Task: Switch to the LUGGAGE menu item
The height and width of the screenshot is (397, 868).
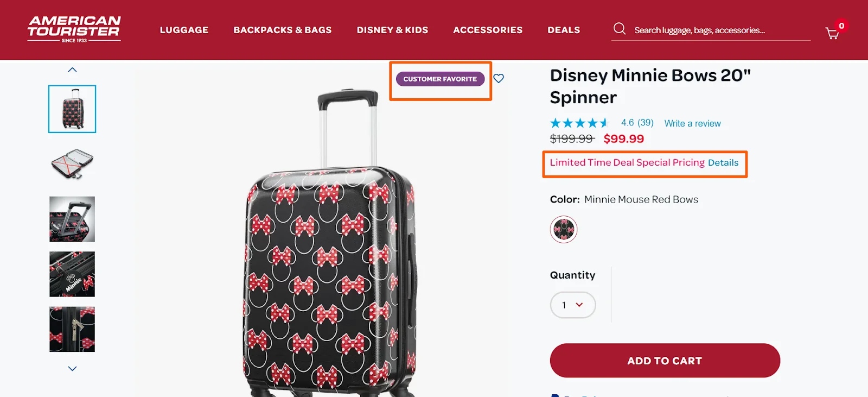Action: tap(183, 30)
